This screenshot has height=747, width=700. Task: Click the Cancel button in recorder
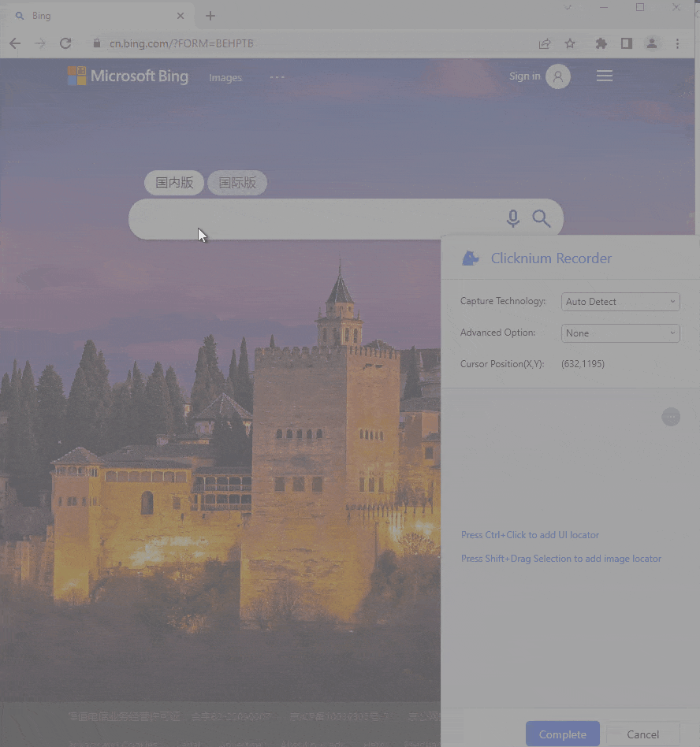[642, 734]
